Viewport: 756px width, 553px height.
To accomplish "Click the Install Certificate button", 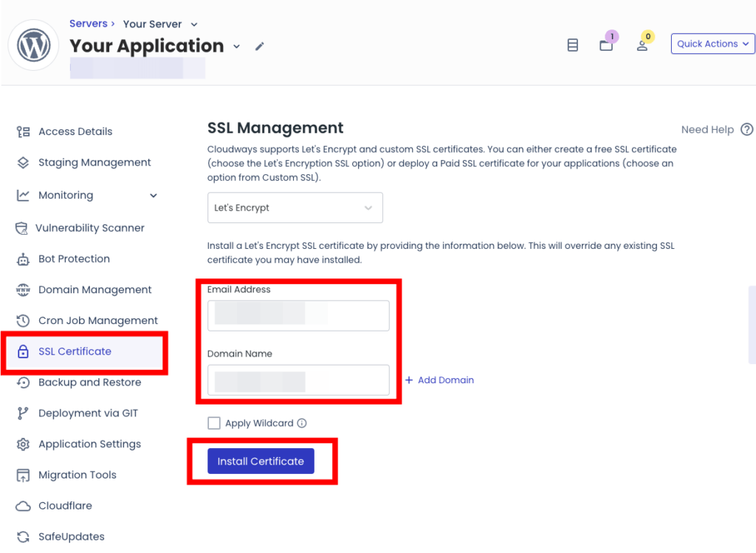I will click(x=261, y=461).
